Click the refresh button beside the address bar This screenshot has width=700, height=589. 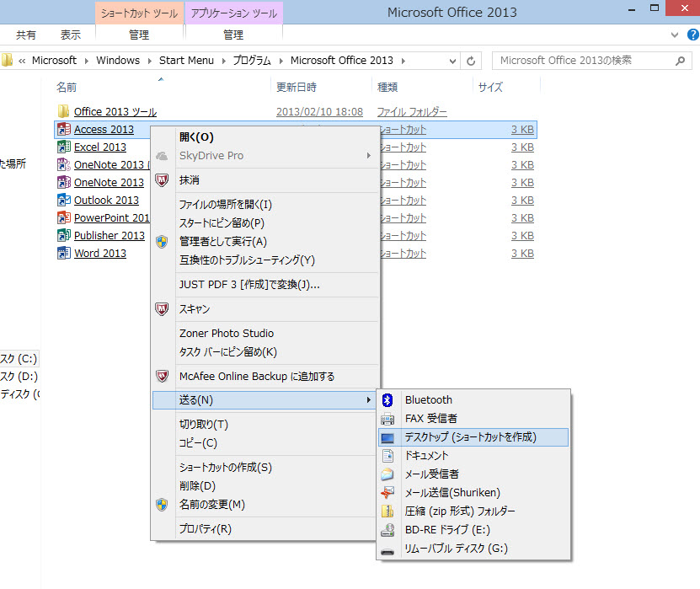(471, 61)
